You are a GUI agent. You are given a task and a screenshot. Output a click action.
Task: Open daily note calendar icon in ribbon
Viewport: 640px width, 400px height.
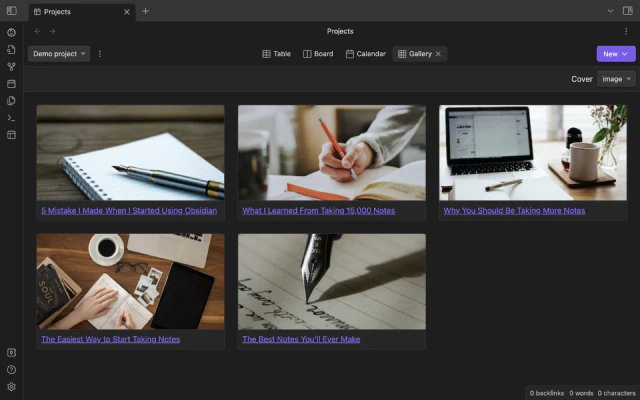[11, 83]
